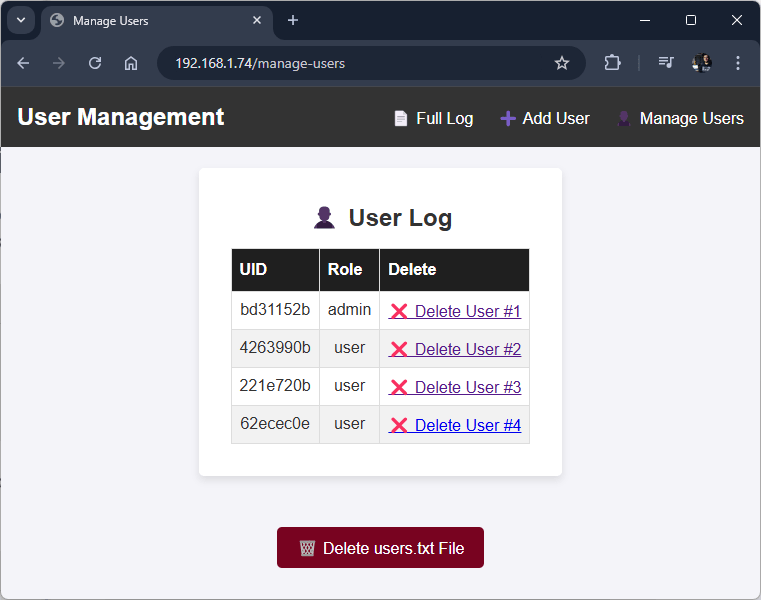Open the browser Extensions puzzle icon
This screenshot has height=600, width=761.
(612, 63)
